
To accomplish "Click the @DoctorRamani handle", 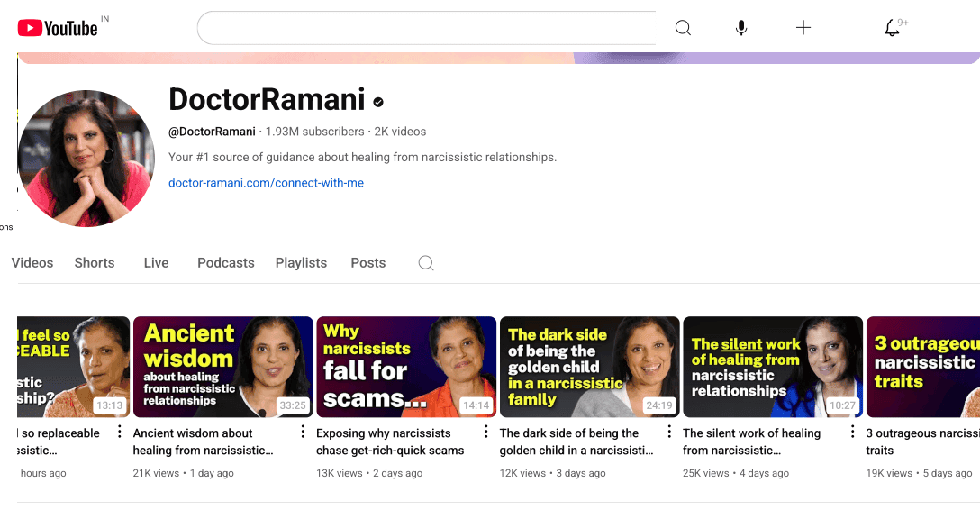I will 212,132.
